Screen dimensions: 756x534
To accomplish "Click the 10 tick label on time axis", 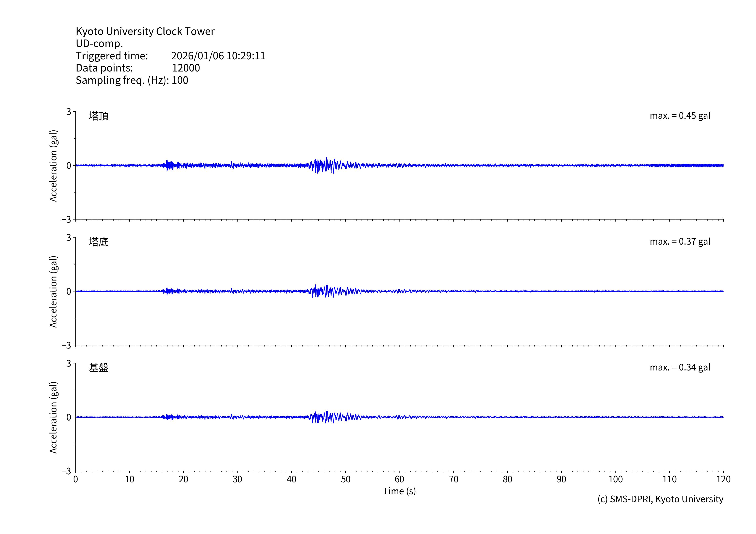I will tap(129, 479).
